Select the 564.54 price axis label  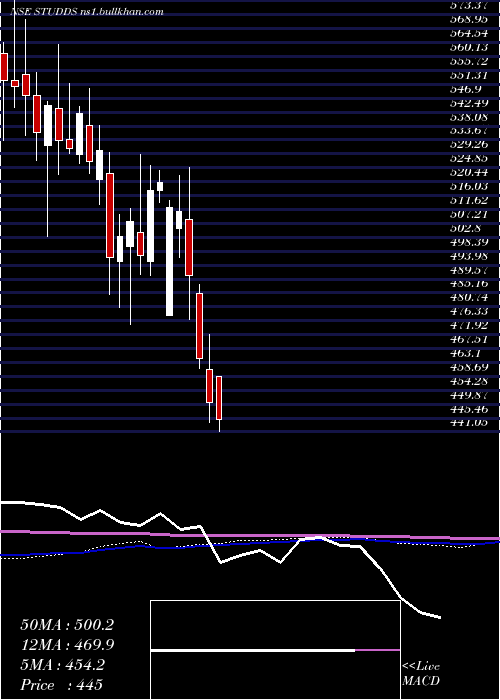[x=471, y=33]
